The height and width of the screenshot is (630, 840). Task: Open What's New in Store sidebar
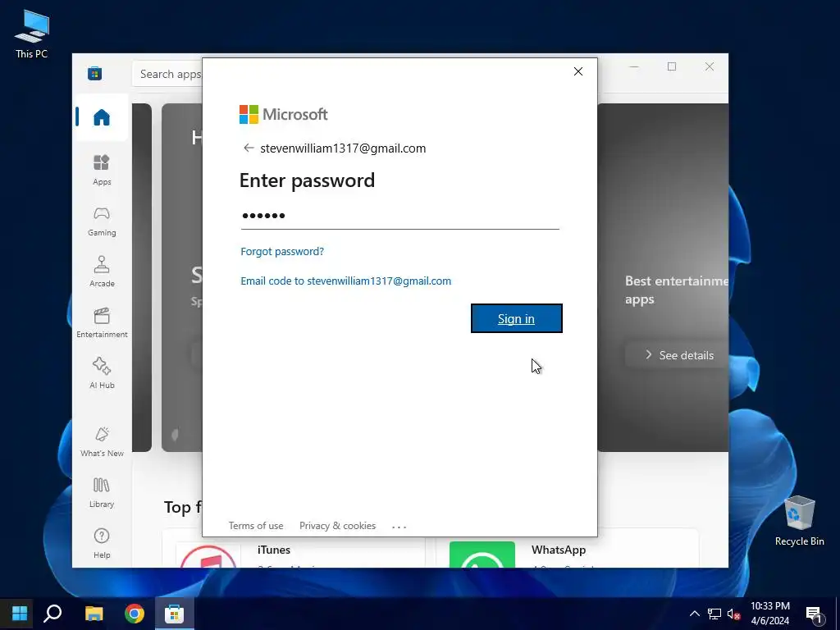102,442
